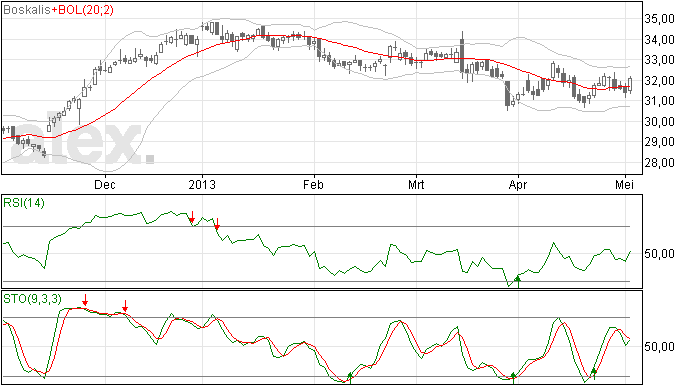Click the RSI panel 50,00 axis value
This screenshot has width=690, height=387.
coord(660,254)
